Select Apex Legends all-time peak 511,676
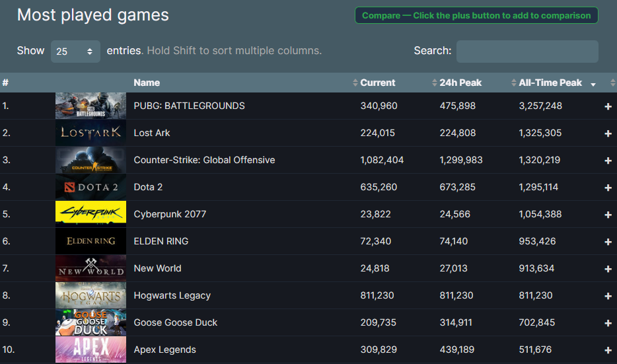Image resolution: width=617 pixels, height=364 pixels. point(535,349)
